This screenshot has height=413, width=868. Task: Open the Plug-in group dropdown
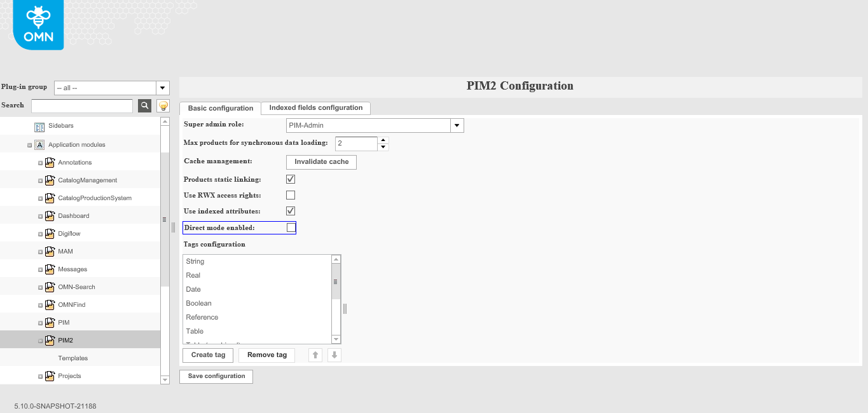162,87
